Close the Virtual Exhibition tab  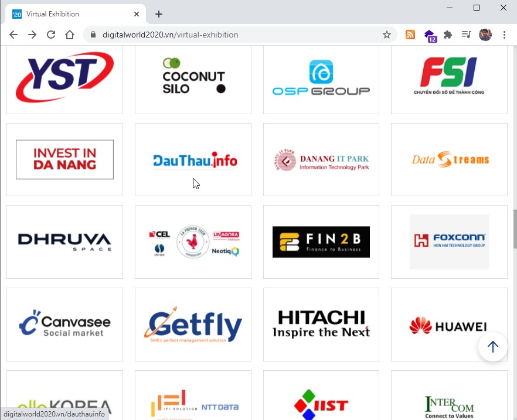(x=137, y=14)
